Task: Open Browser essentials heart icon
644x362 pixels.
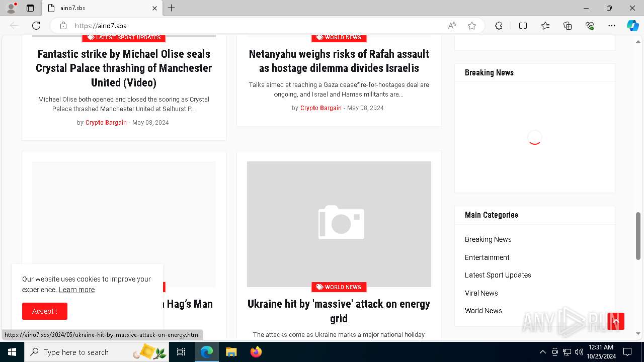Action: click(590, 26)
